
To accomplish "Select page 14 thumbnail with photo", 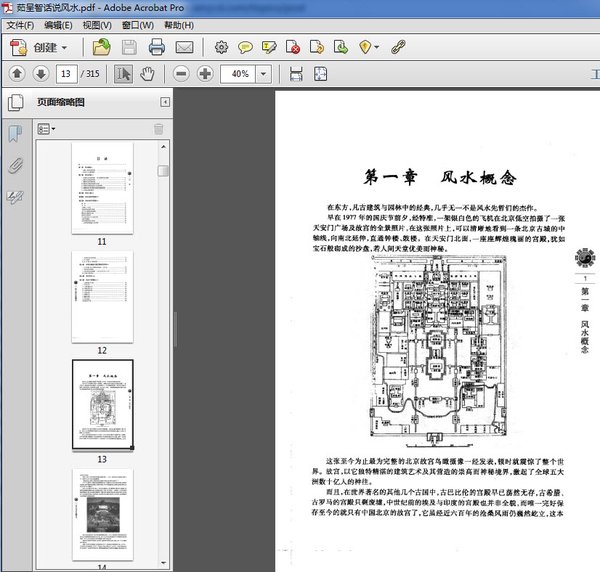I will tap(103, 515).
